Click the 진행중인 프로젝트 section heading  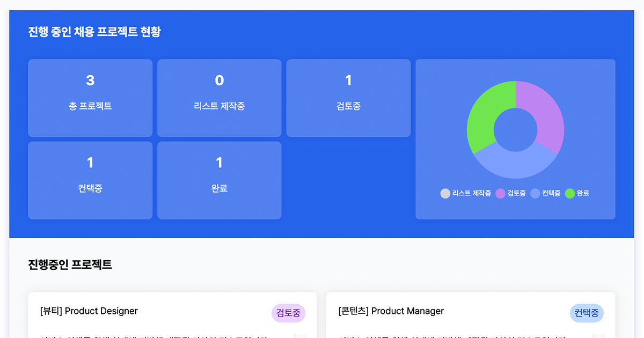pos(70,264)
